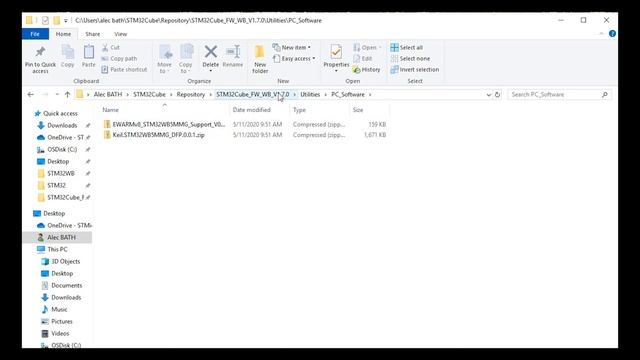This screenshot has width=640, height=360.
Task: Open the File tab
Action: (35, 34)
